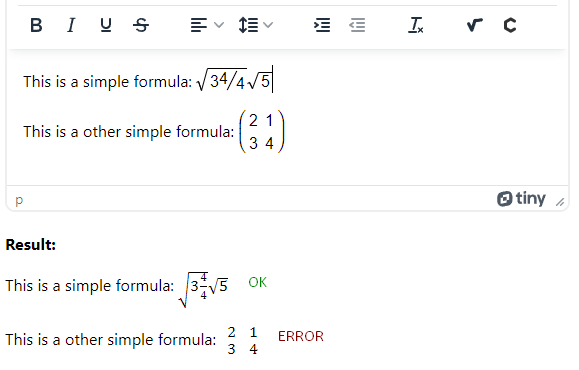Toggle strikethrough formatting
The image size is (579, 370).
tap(141, 25)
